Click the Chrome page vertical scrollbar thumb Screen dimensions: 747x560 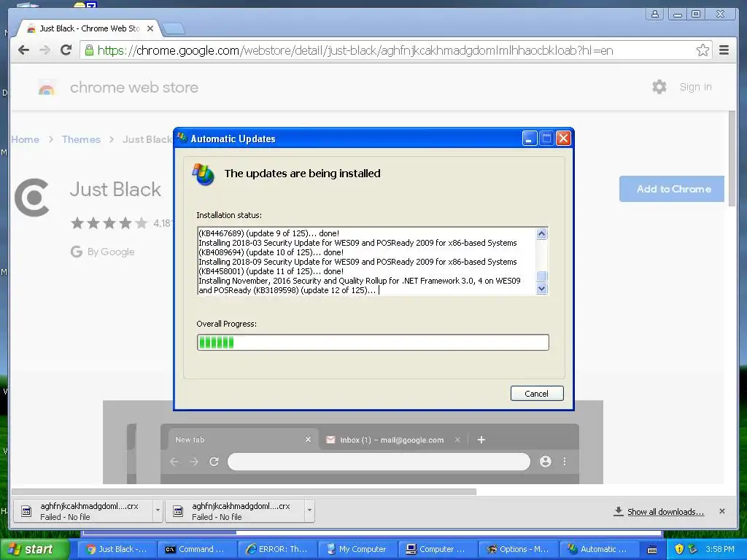732,158
